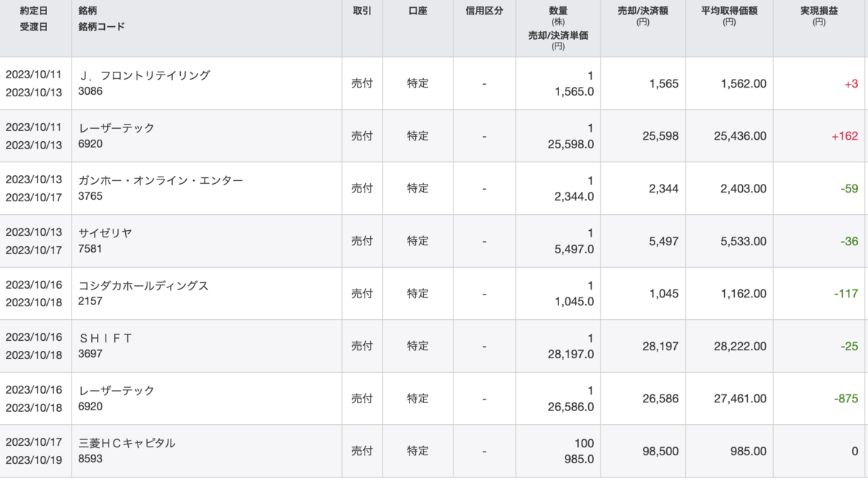
Task: Click 三菱HCキャピタル stock name
Action: click(x=127, y=443)
